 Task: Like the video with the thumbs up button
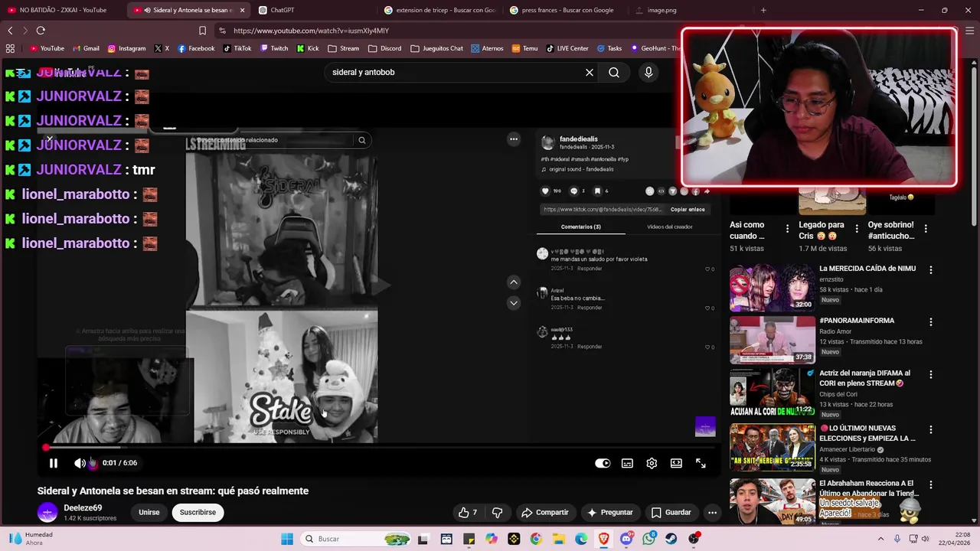coord(468,513)
